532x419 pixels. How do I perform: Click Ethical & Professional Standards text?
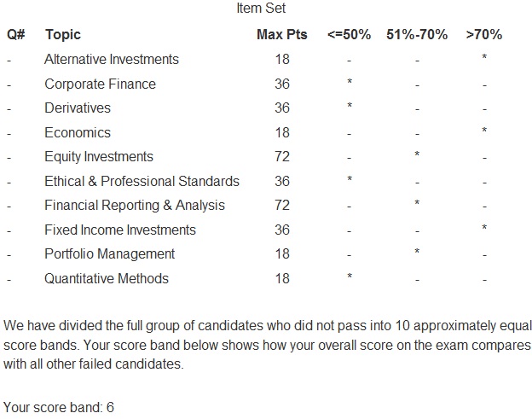[142, 181]
